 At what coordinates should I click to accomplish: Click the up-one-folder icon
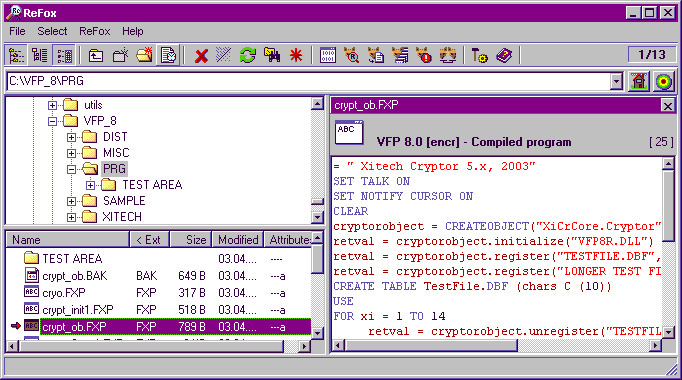96,56
